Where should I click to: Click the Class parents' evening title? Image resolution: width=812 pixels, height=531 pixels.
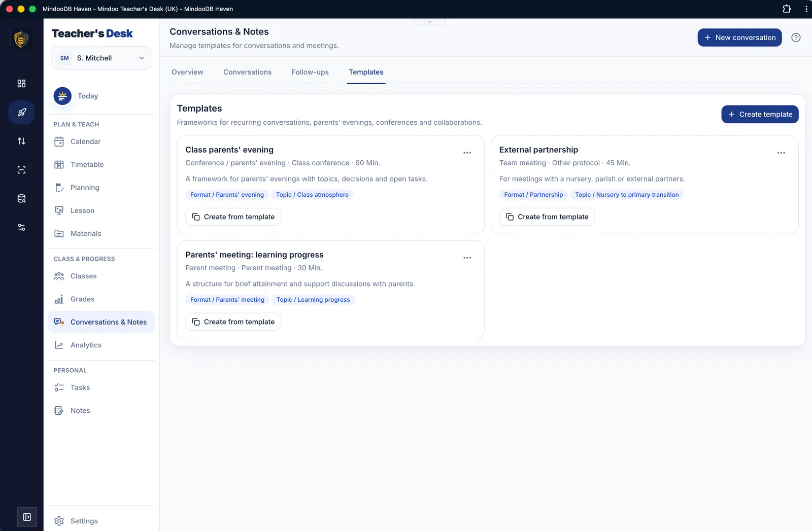pyautogui.click(x=229, y=150)
